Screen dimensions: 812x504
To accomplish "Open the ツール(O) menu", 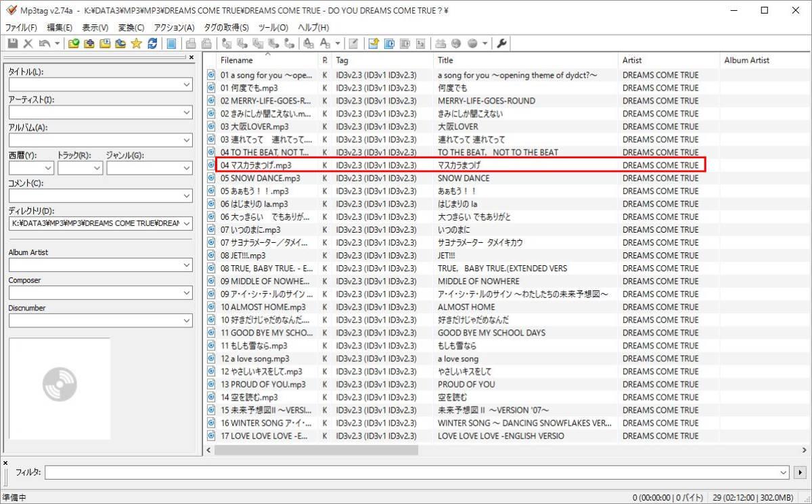I will [273, 28].
